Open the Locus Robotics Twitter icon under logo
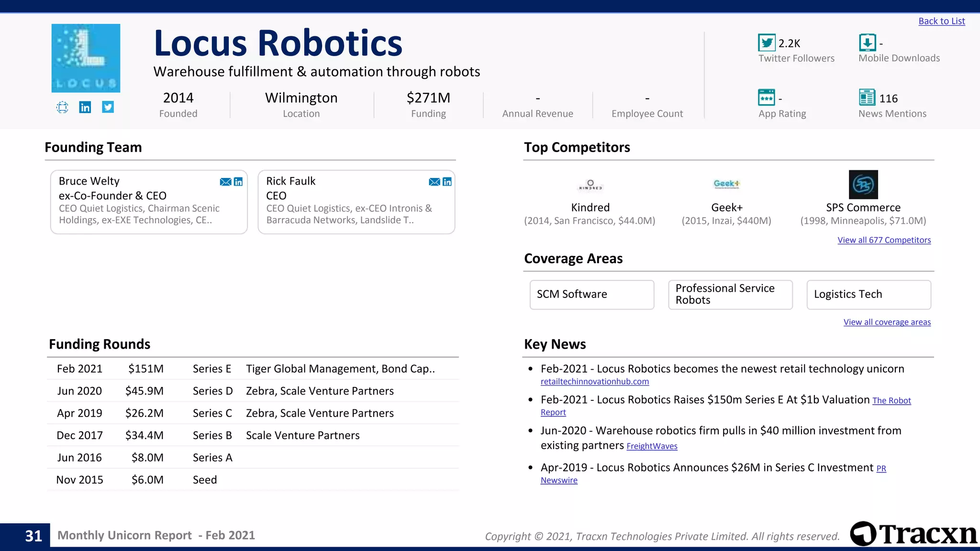Screen dimensions: 980x551 [108, 107]
